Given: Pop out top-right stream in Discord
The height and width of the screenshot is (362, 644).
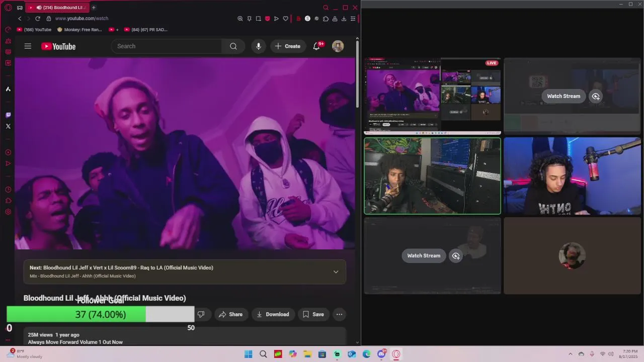Looking at the screenshot, I should 596,96.
